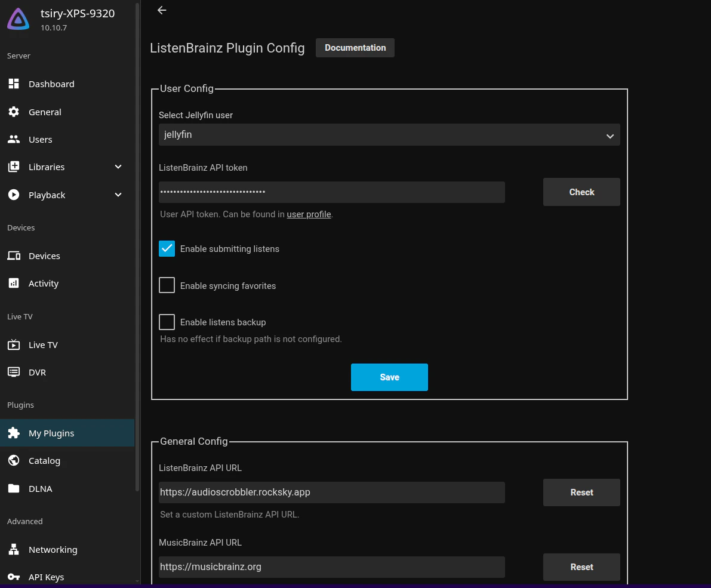711x588 pixels.
Task: Open API Keys menu item label
Action: (x=46, y=577)
